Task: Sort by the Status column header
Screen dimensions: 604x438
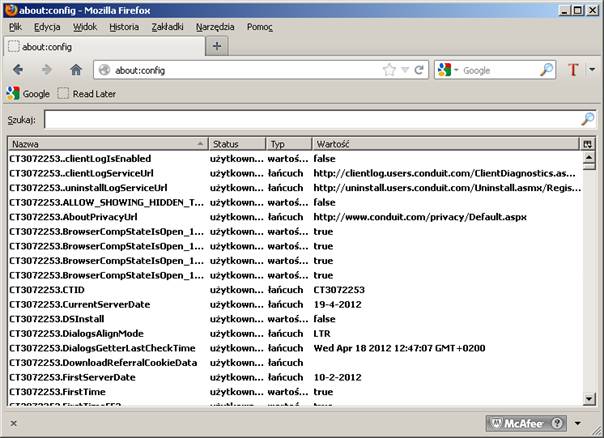Action: (x=237, y=144)
